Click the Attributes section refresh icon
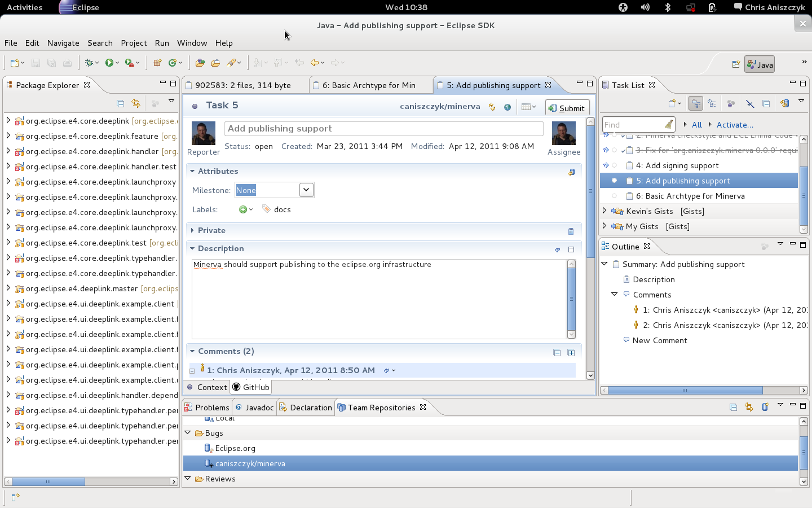This screenshot has height=508, width=812. [x=571, y=172]
